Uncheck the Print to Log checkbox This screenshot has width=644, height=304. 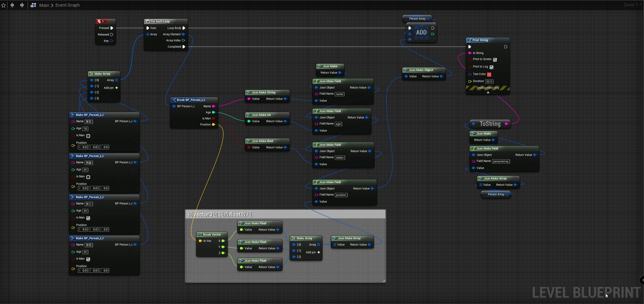click(491, 67)
